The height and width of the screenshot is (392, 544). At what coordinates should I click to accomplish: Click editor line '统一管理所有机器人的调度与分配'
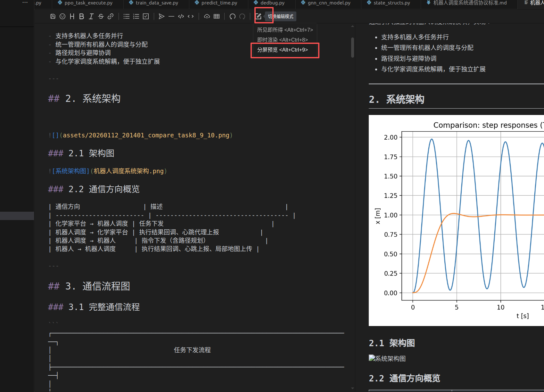coord(102,45)
